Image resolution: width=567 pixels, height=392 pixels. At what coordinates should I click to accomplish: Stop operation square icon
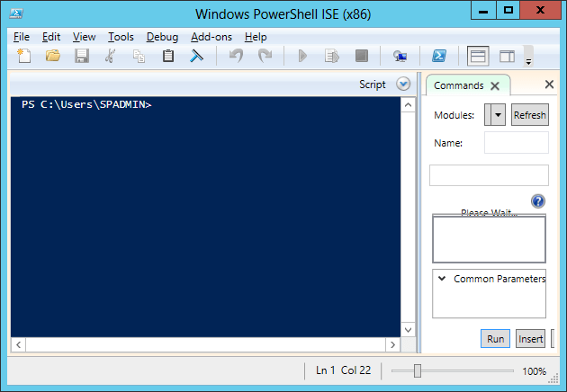pos(361,56)
